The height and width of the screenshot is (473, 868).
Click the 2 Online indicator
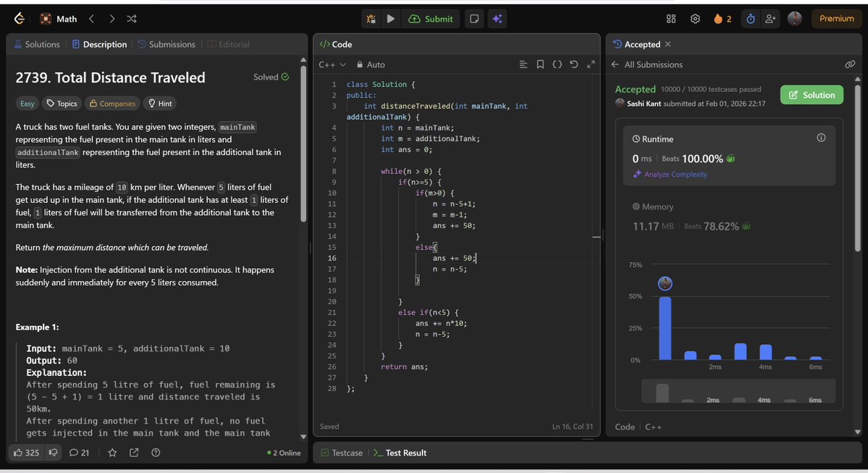coord(284,453)
